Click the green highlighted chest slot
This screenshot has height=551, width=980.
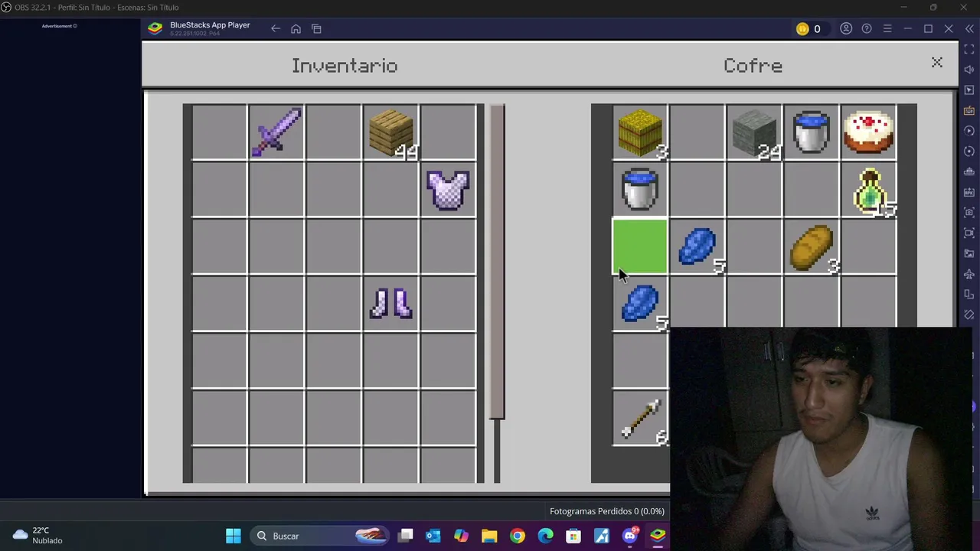pos(640,246)
